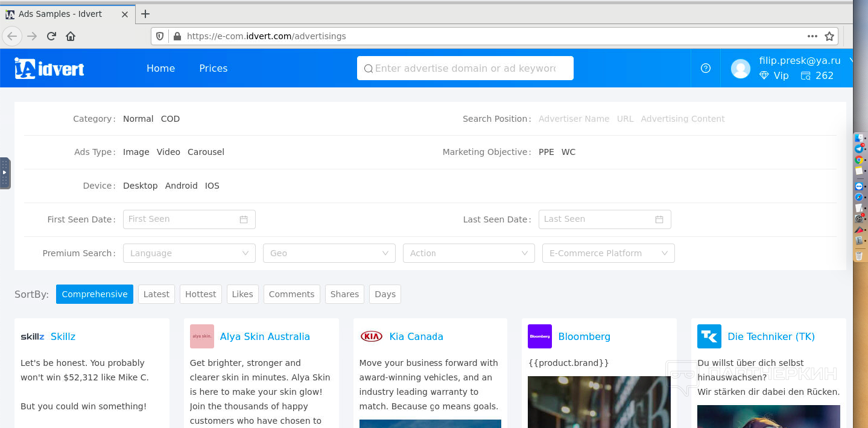This screenshot has width=868, height=428.
Task: Sort ads by Days
Action: [x=385, y=294]
